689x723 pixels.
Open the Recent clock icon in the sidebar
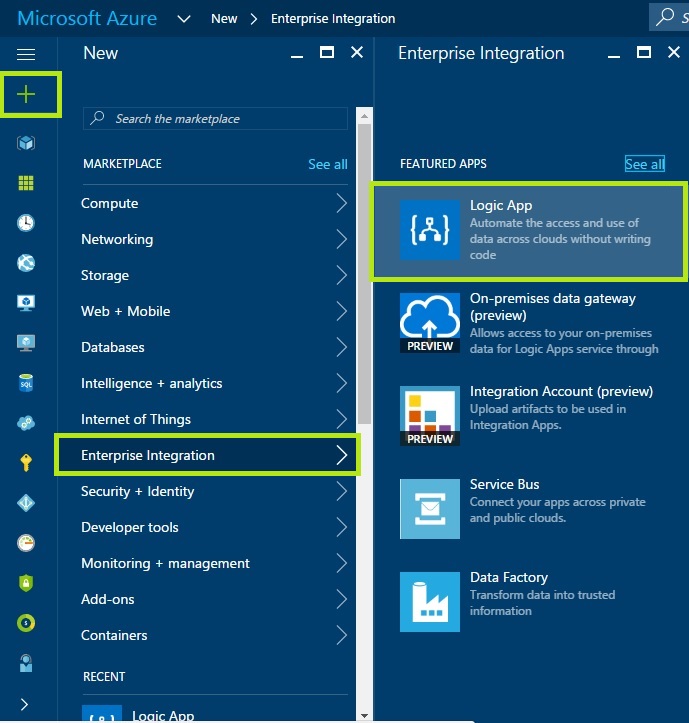tap(26, 223)
